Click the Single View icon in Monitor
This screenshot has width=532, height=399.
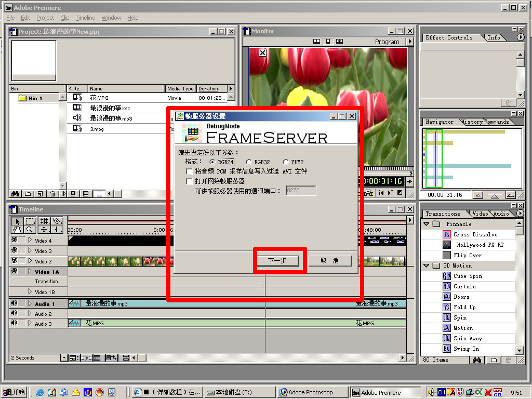(x=328, y=42)
